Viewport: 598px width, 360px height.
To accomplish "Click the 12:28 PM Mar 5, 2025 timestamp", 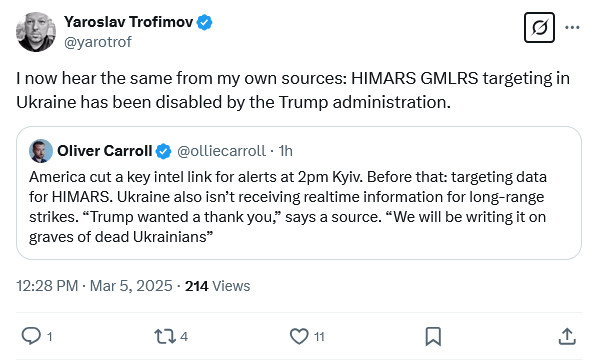I will click(x=94, y=286).
